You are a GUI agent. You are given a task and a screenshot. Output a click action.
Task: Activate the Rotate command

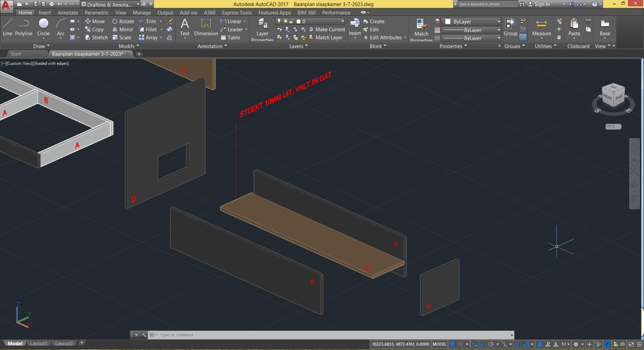(x=123, y=21)
